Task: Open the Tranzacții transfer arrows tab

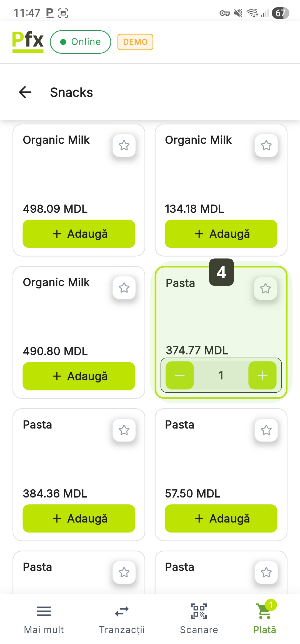Action: coord(122,618)
